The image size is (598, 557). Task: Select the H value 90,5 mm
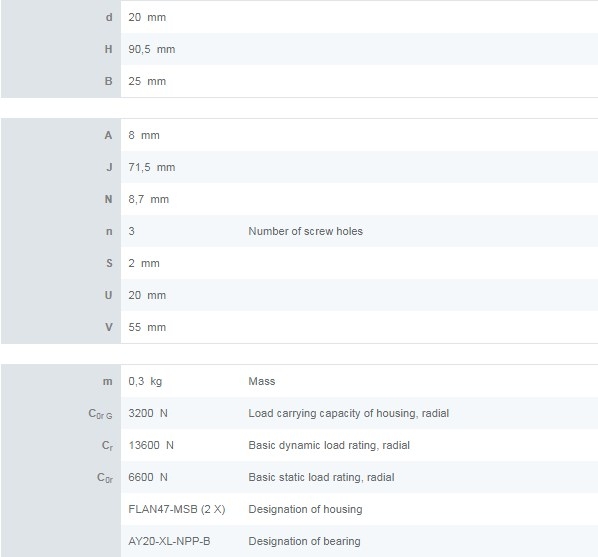(151, 50)
